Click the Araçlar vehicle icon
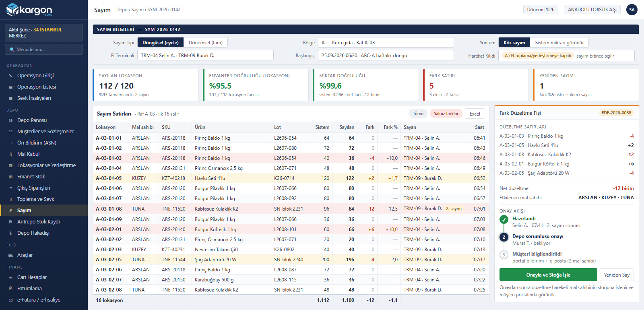The height and width of the screenshot is (310, 644). [11, 255]
